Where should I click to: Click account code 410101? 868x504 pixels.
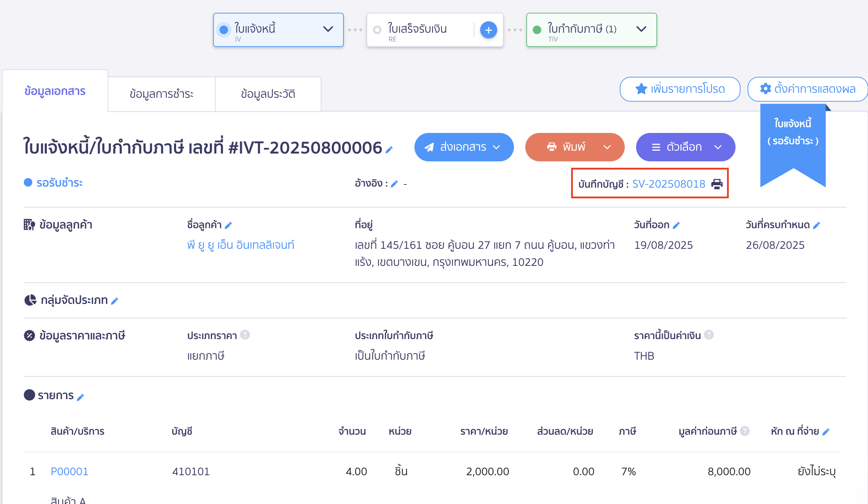point(191,471)
